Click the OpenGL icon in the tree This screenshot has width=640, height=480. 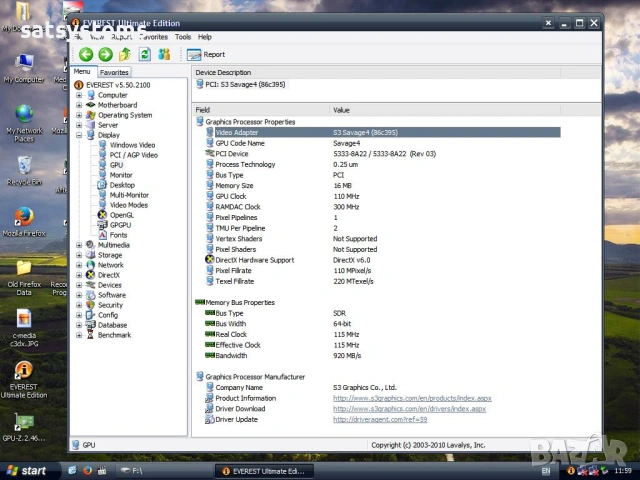click(102, 215)
